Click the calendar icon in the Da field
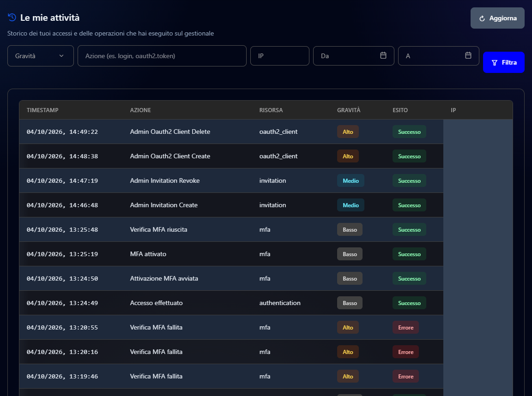This screenshot has height=396, width=532. (x=383, y=55)
